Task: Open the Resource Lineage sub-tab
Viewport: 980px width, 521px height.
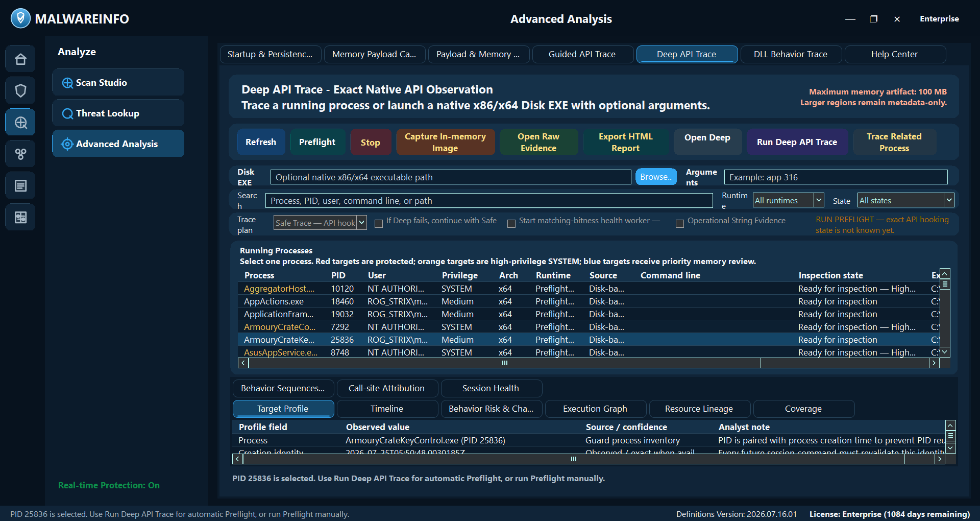Action: tap(700, 409)
